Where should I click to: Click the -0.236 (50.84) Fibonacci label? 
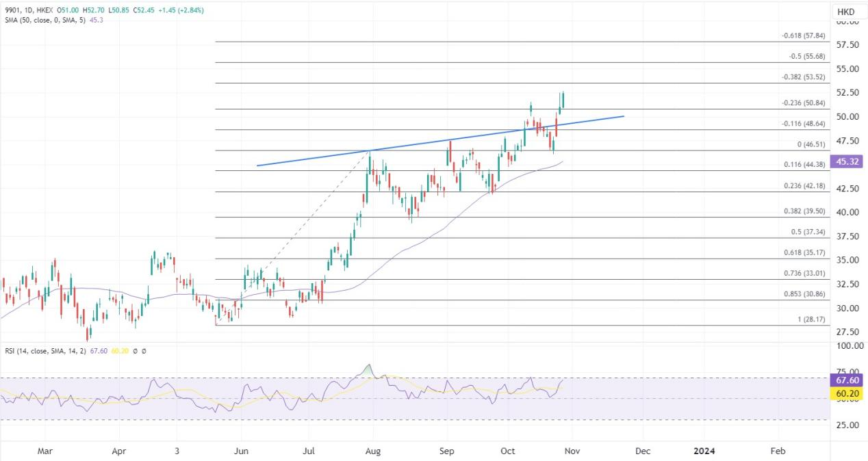pos(803,103)
